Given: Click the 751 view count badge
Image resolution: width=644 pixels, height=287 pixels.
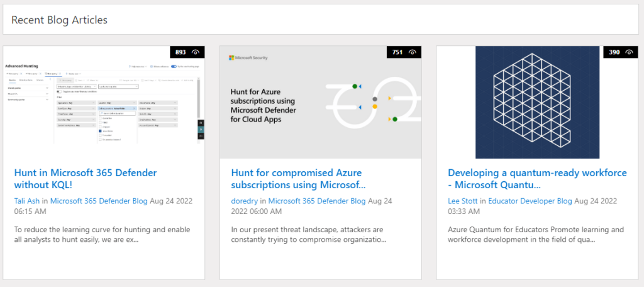Looking at the screenshot, I should click(404, 52).
